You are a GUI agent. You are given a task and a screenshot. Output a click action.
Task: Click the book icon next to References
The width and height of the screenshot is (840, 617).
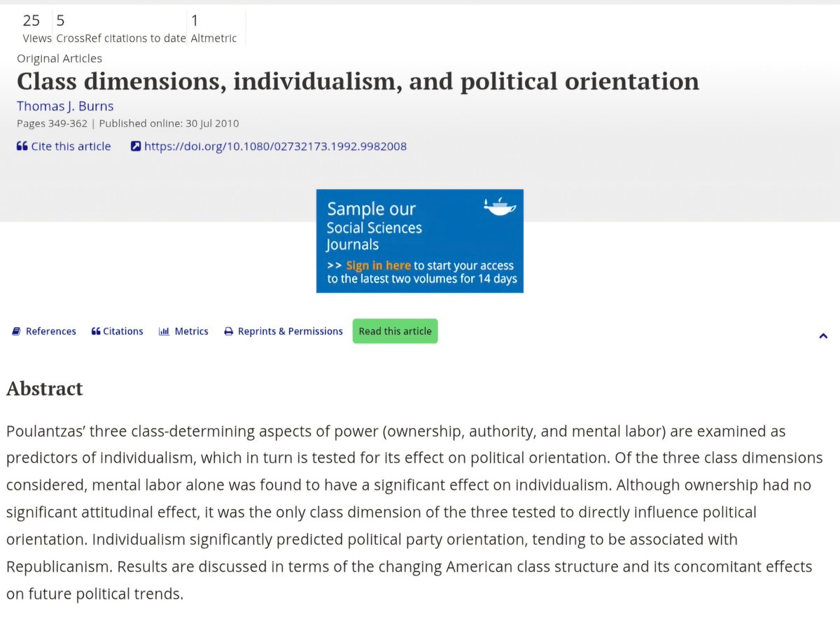coord(17,331)
